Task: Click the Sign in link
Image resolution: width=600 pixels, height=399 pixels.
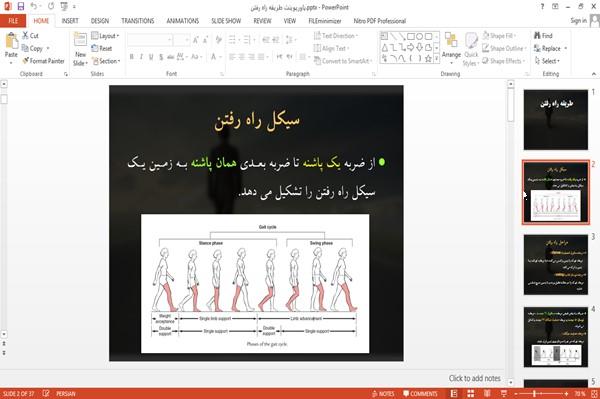Action: (578, 21)
